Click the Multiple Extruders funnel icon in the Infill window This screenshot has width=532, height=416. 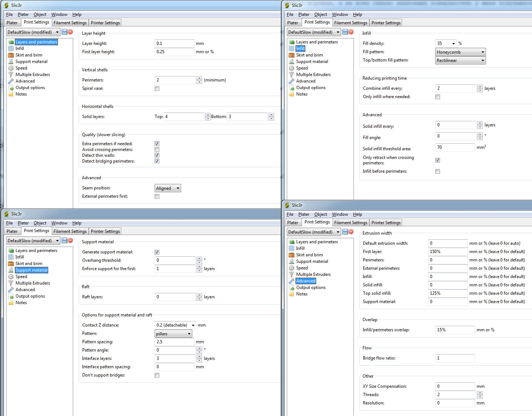(x=292, y=75)
